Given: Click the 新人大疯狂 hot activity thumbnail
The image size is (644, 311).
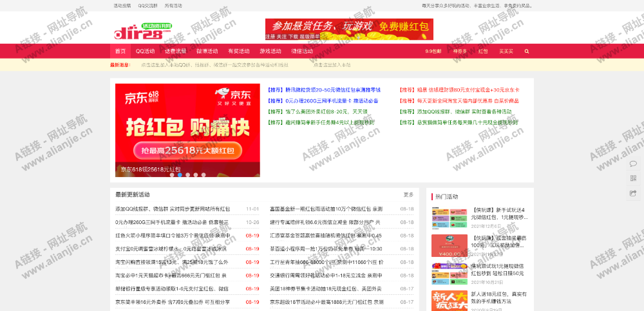Looking at the screenshot, I should (450, 300).
